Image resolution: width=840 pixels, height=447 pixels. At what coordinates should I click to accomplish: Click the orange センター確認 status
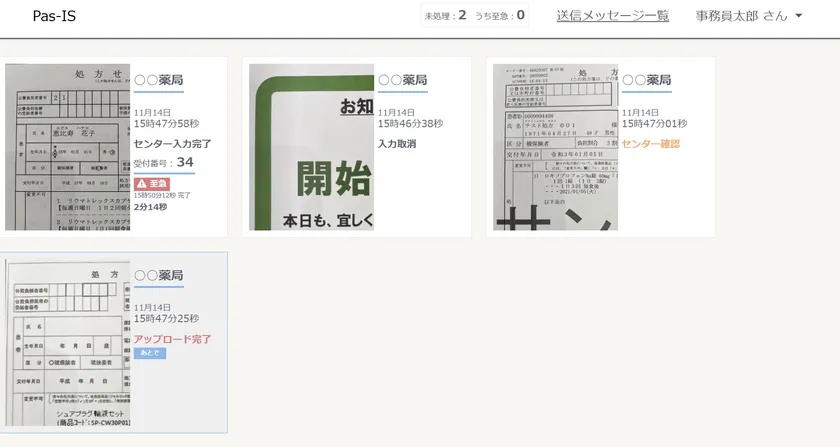(651, 144)
